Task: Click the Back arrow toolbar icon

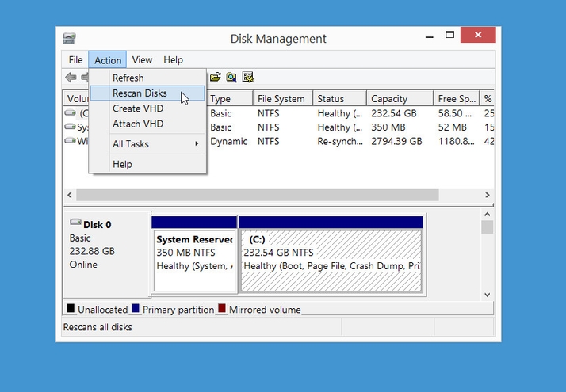Action: (x=71, y=78)
